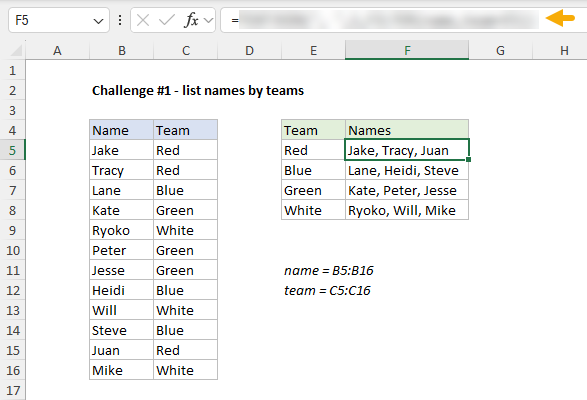This screenshot has height=400, width=587.
Task: Select row 1 header
Action: [x=12, y=70]
